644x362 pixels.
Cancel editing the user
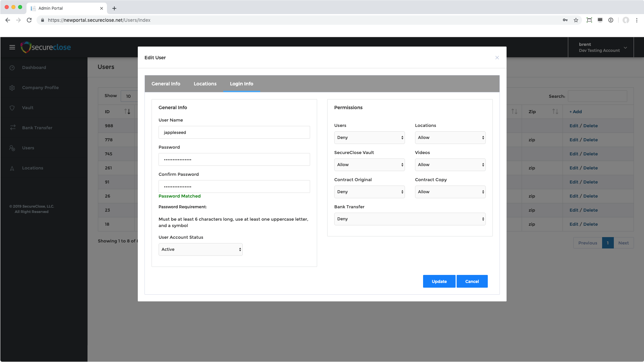pyautogui.click(x=472, y=281)
